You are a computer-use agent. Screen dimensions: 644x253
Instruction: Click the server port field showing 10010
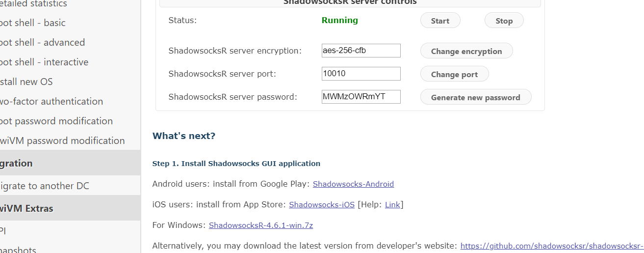tap(361, 74)
